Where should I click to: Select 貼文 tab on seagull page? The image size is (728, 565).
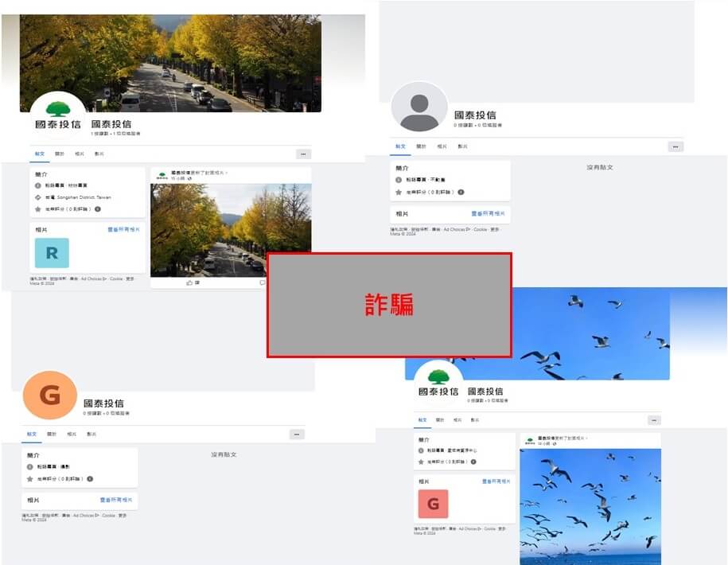422,419
